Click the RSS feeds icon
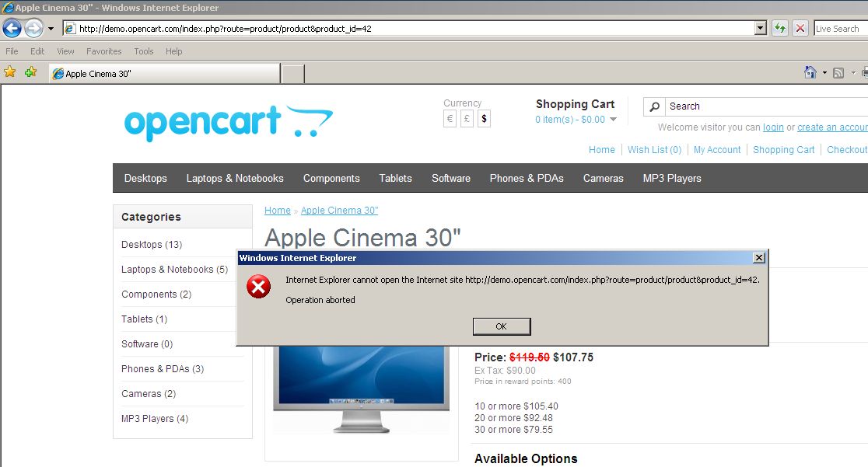 click(838, 73)
